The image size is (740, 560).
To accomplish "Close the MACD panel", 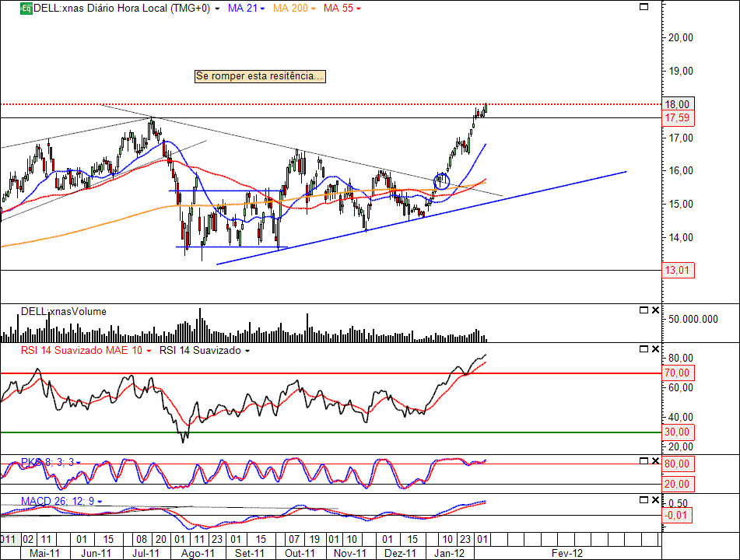I will click(655, 499).
